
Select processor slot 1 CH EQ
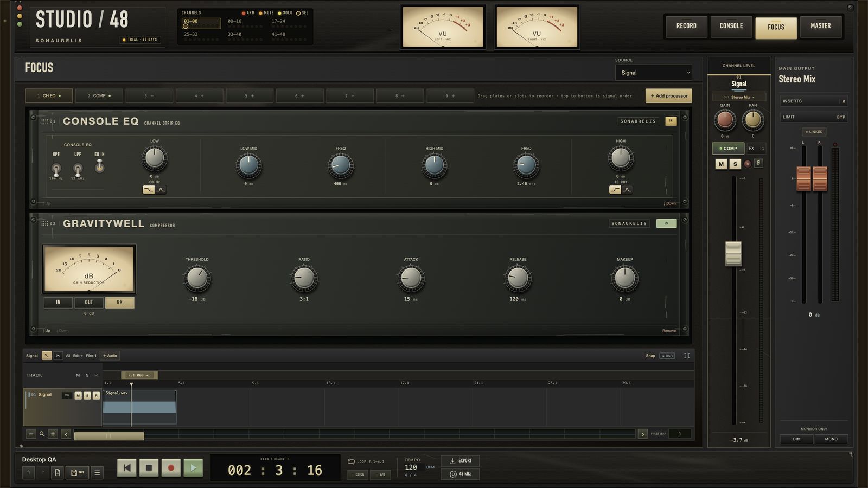coord(49,96)
